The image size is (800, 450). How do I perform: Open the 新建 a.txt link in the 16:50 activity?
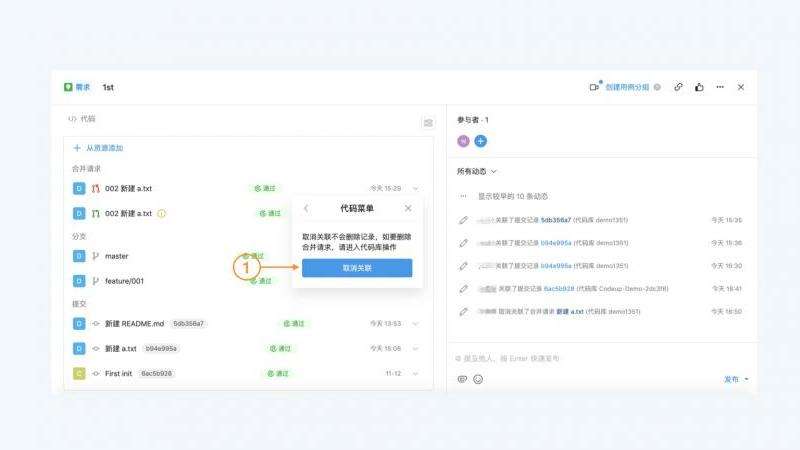pos(570,311)
